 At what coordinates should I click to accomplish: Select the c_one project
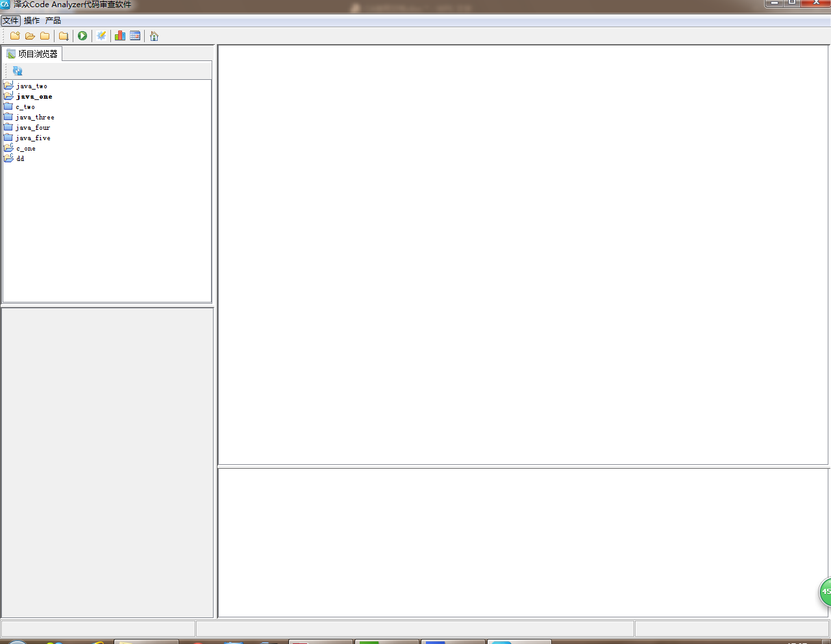26,148
